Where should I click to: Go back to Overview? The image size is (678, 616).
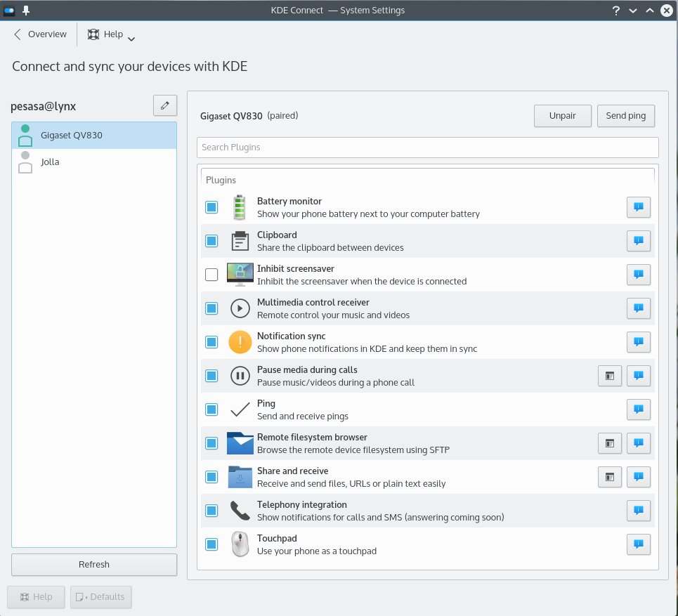click(40, 34)
